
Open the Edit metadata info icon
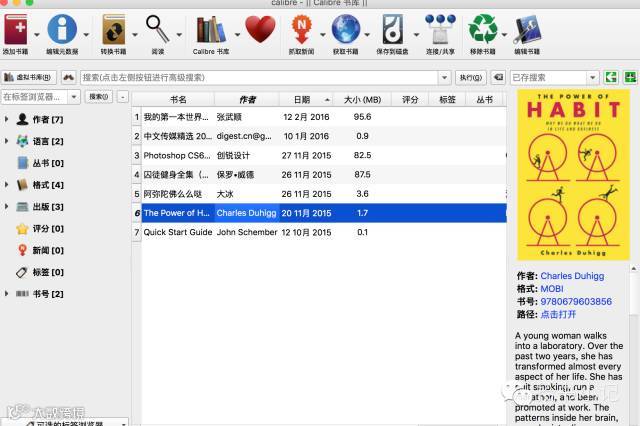pos(62,29)
